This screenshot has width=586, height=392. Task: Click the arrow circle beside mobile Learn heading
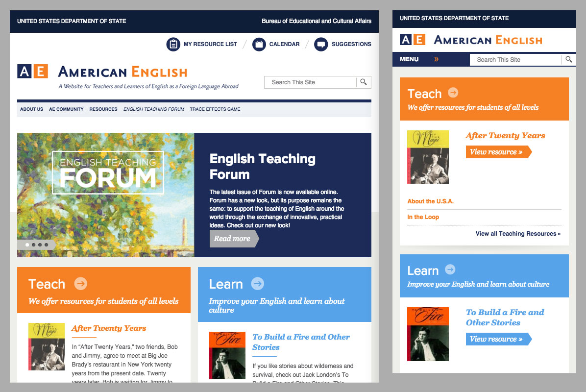click(x=450, y=269)
